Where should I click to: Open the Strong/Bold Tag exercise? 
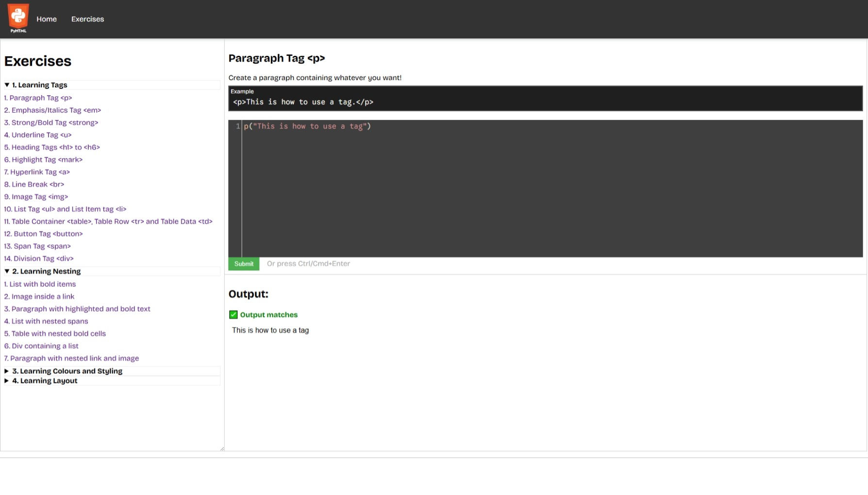click(x=51, y=122)
